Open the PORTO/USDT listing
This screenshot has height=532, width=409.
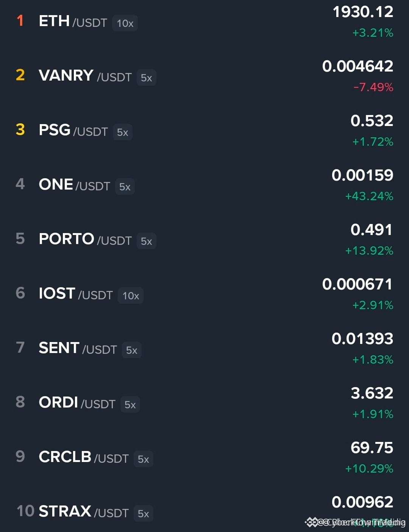coord(204,240)
